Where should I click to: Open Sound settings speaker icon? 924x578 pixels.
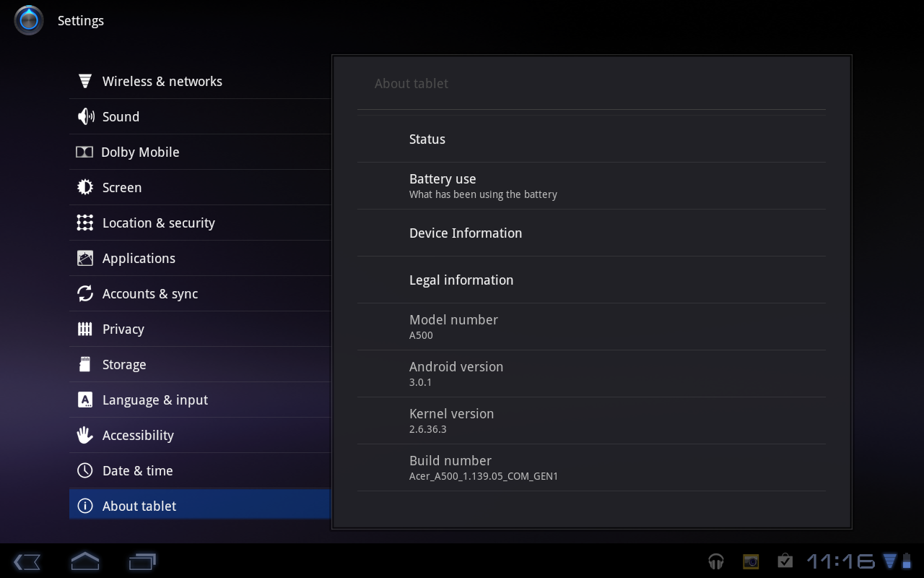point(85,116)
